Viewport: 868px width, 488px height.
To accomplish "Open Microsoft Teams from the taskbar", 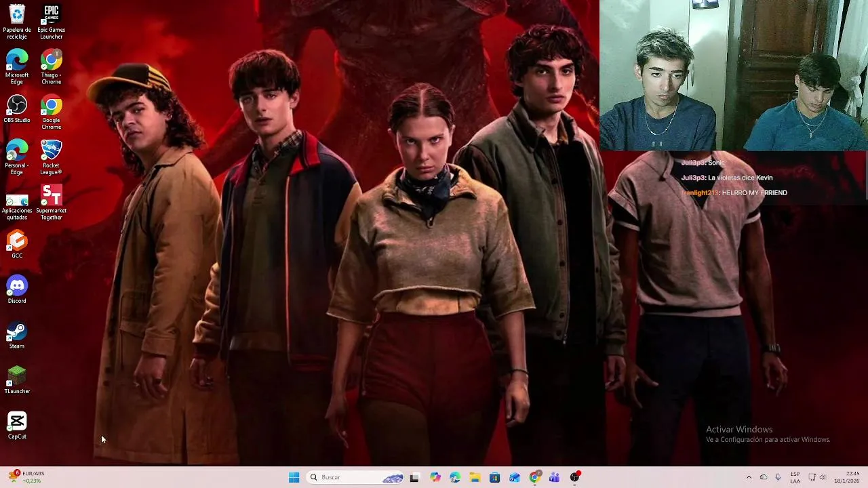I will (554, 477).
